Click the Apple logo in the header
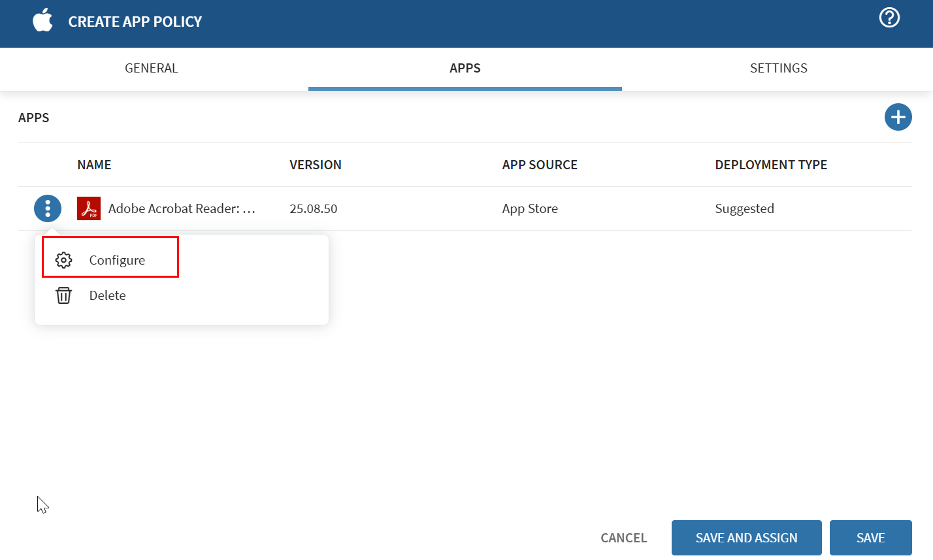Viewport: 933px width, 560px height. point(42,21)
